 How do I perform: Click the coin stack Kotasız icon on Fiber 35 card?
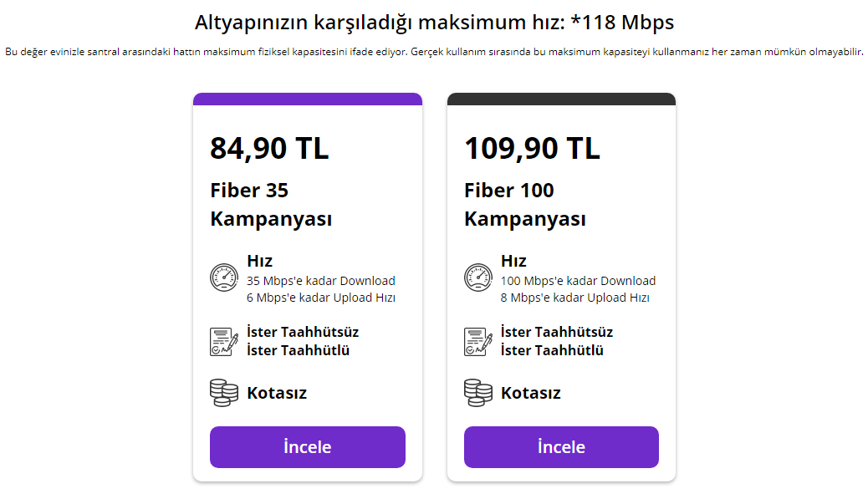point(224,392)
